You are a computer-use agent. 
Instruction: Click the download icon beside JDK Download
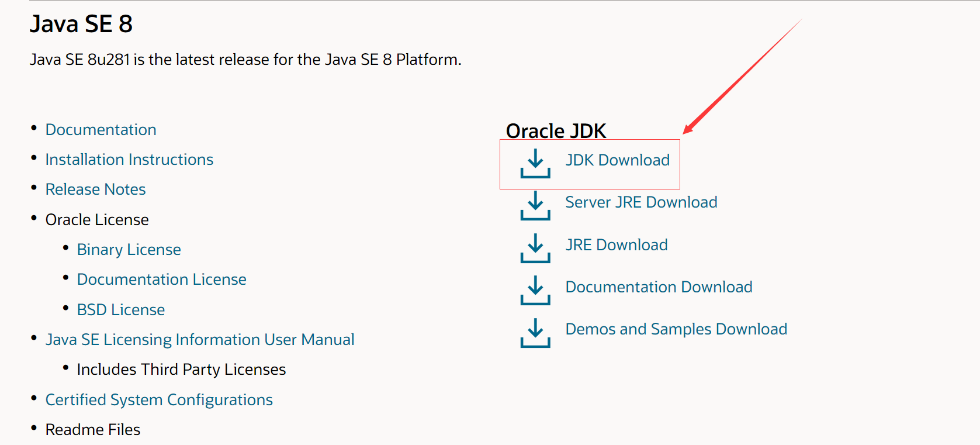535,163
